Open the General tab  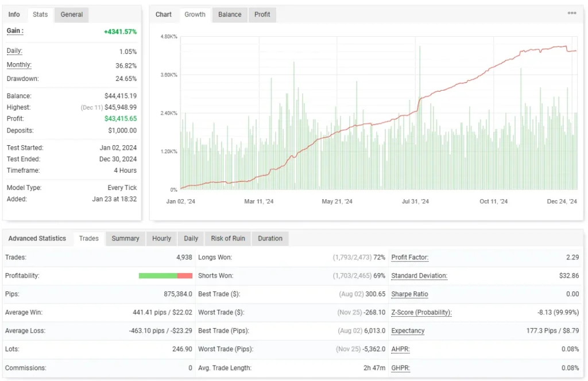pyautogui.click(x=71, y=14)
